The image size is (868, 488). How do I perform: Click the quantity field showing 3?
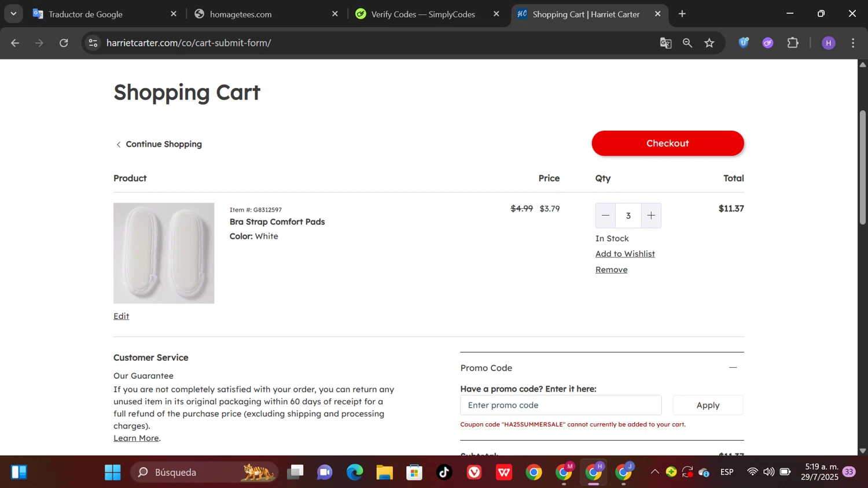click(x=628, y=216)
